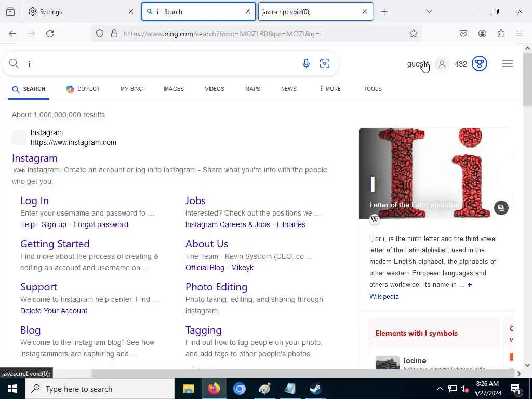Click the Chromium browser taskbar icon
532x399 pixels.
(239, 389)
